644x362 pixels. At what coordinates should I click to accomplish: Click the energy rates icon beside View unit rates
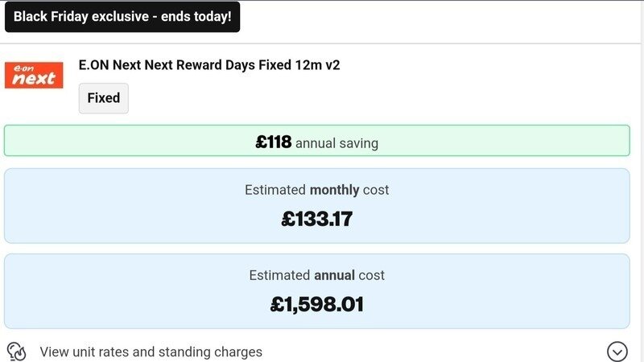click(x=17, y=352)
